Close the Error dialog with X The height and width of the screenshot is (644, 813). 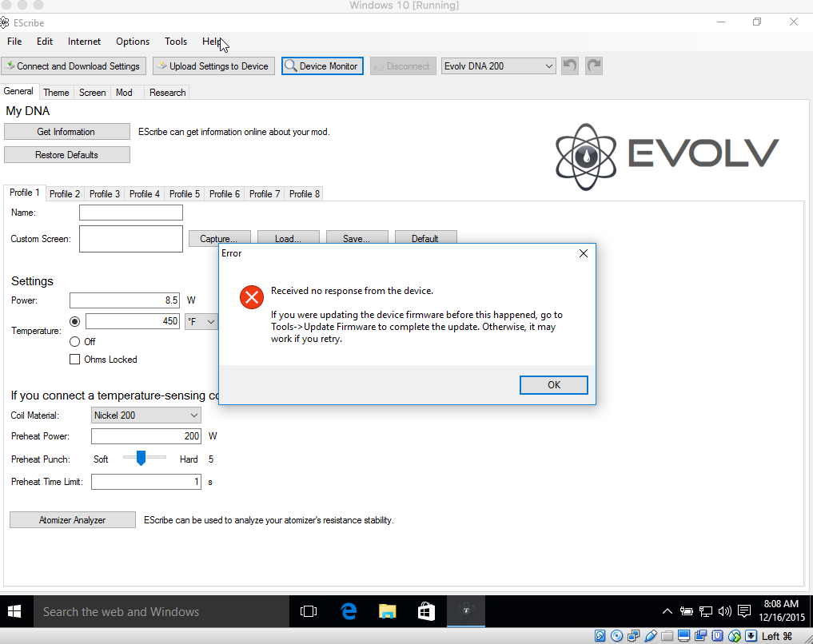pyautogui.click(x=584, y=252)
